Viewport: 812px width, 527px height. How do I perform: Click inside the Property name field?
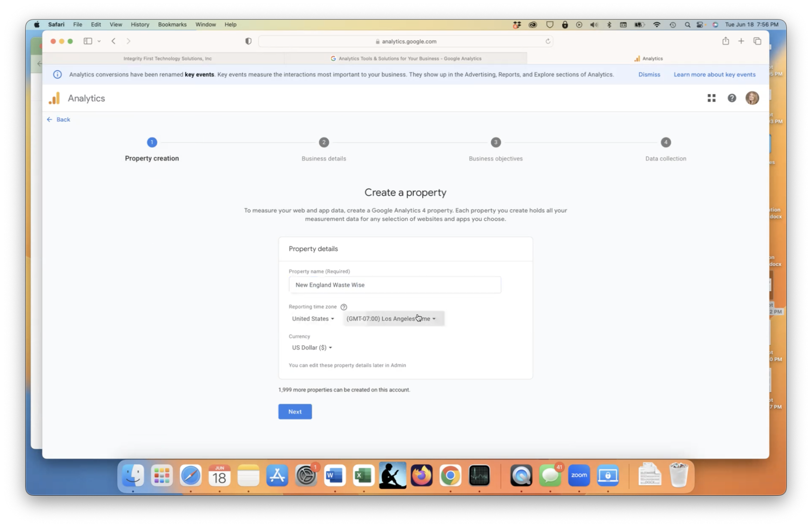(395, 285)
